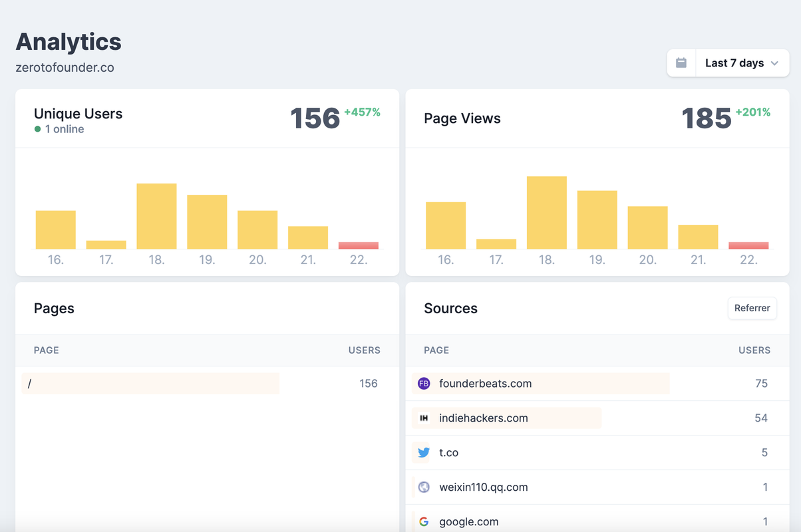Open the indiehackers.com source row

click(597, 418)
